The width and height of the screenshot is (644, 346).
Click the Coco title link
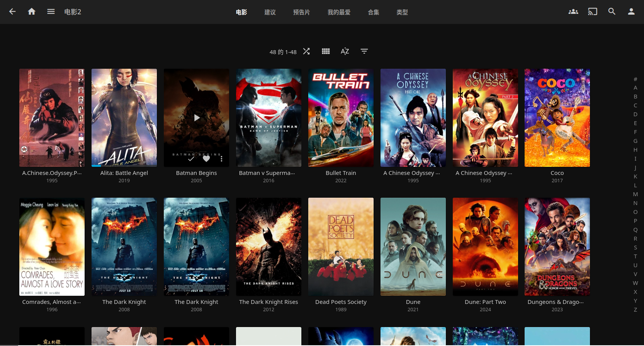(557, 173)
